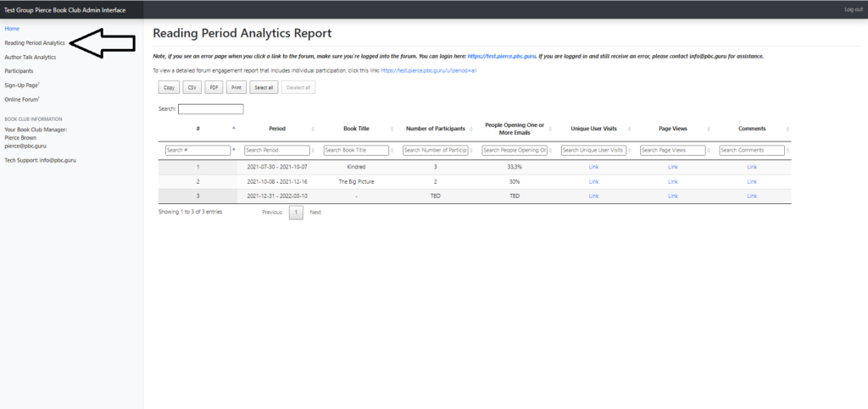Sort by Book Title column header
Viewport: 868px width, 409px height.
coord(356,129)
